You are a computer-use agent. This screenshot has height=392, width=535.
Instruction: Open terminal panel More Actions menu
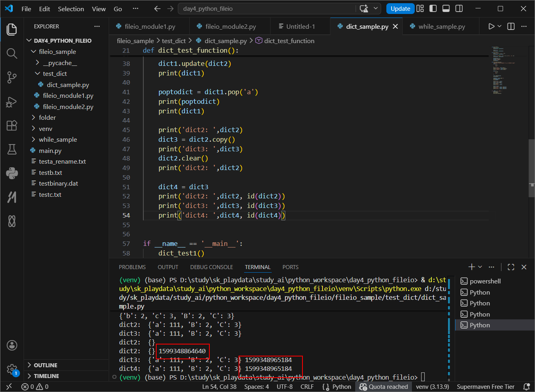(491, 267)
